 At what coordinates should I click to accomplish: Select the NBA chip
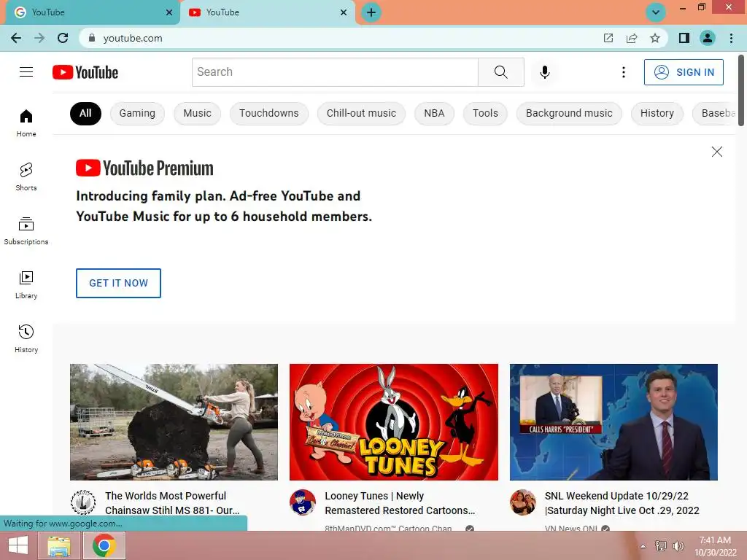[434, 113]
